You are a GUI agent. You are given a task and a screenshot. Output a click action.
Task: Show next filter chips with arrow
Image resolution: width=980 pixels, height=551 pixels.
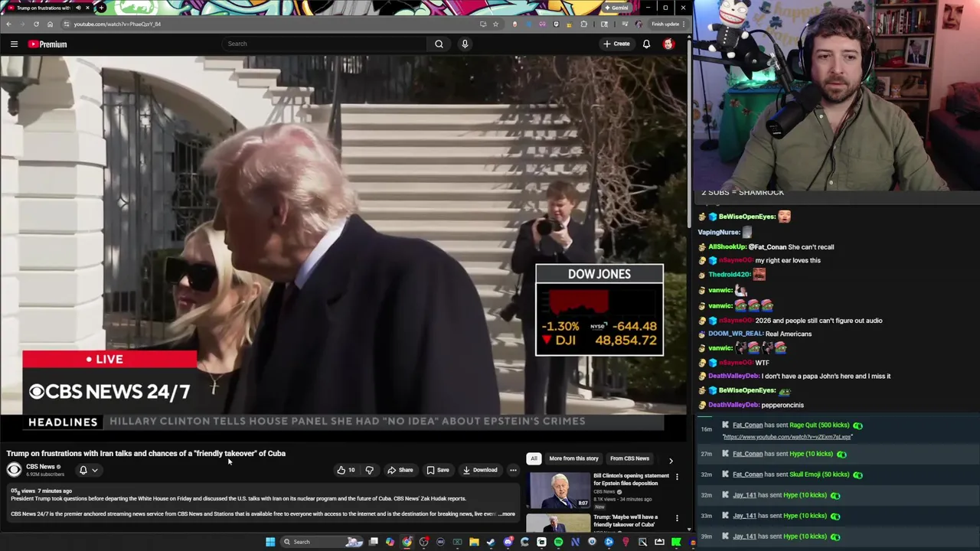click(671, 460)
